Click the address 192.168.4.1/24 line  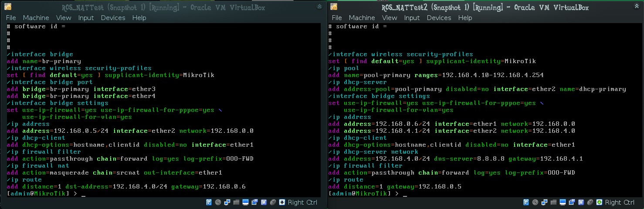pyautogui.click(x=452, y=131)
